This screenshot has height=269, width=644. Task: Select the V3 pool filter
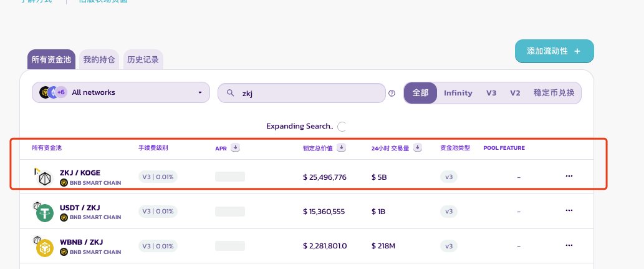491,93
